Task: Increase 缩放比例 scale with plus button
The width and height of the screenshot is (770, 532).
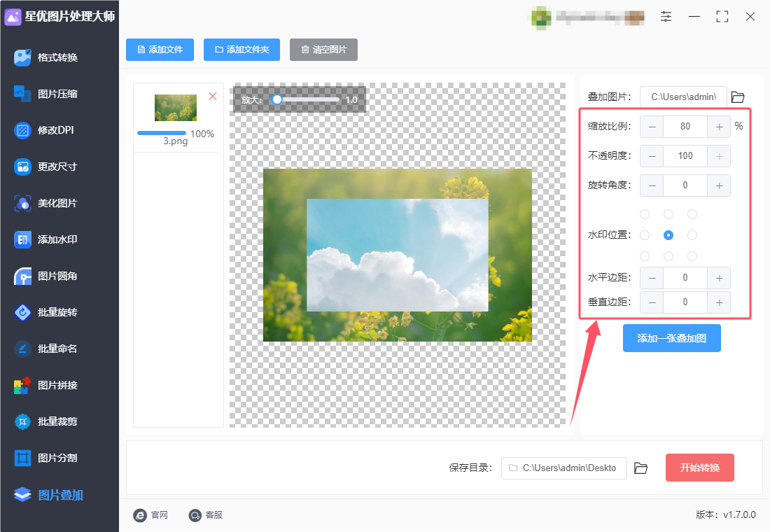Action: 719,127
